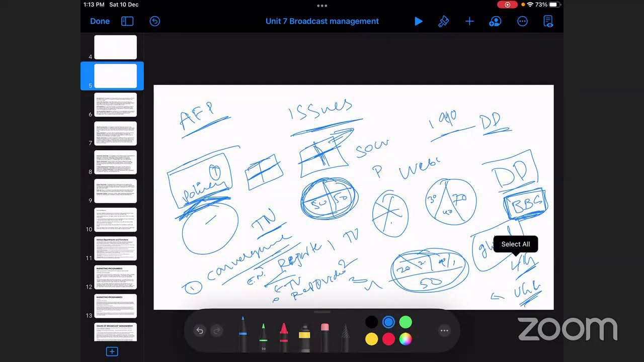This screenshot has width=644, height=362.
Task: Select the pink eraser tool
Action: coord(325,337)
